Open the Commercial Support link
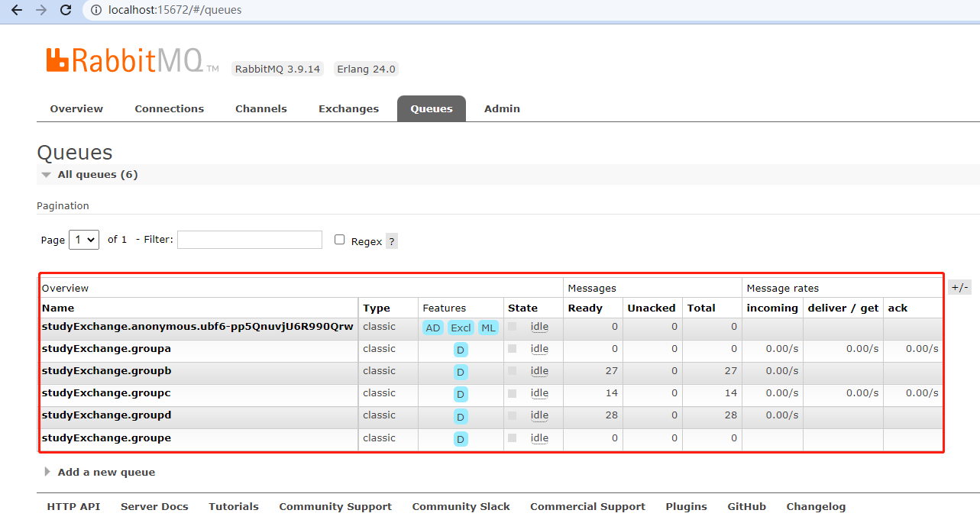The width and height of the screenshot is (980, 523). click(x=587, y=507)
